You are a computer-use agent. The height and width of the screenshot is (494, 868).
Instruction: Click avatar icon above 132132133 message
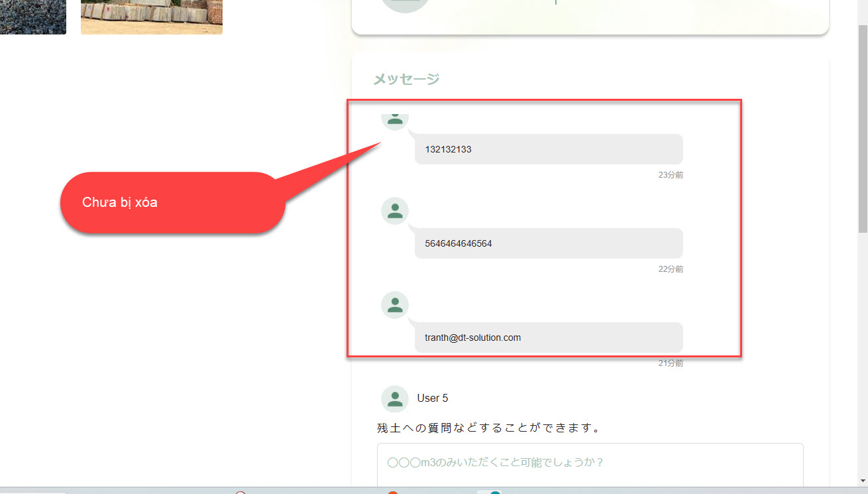(x=395, y=118)
